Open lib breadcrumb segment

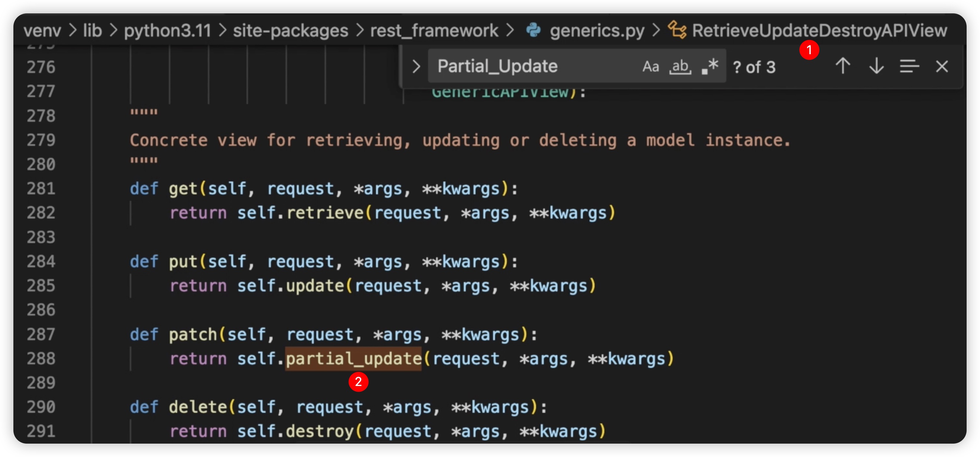coord(93,30)
